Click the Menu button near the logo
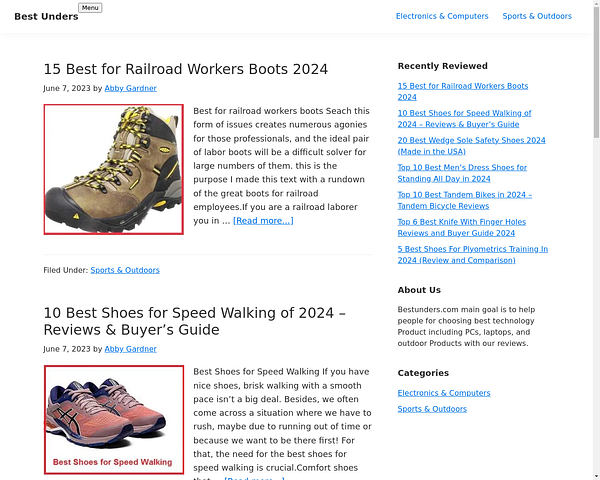The width and height of the screenshot is (600, 480). coord(90,8)
